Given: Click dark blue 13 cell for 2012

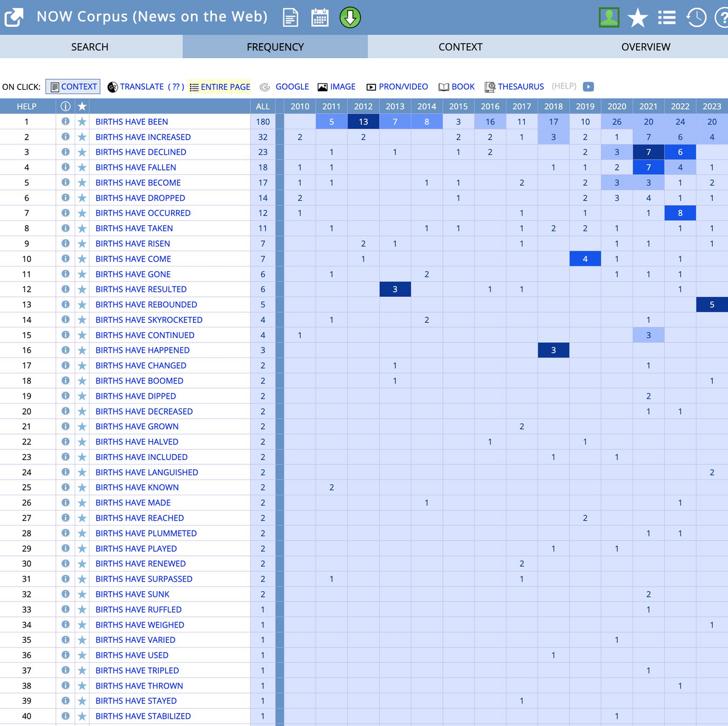Looking at the screenshot, I should click(363, 121).
